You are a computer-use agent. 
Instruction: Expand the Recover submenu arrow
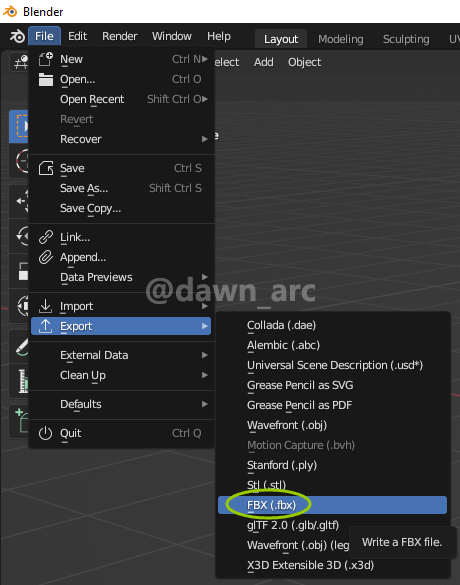(x=204, y=139)
